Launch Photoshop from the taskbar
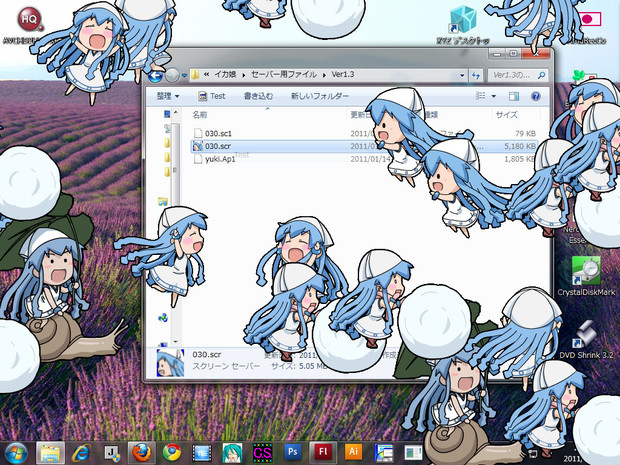The height and width of the screenshot is (465, 620). [293, 452]
